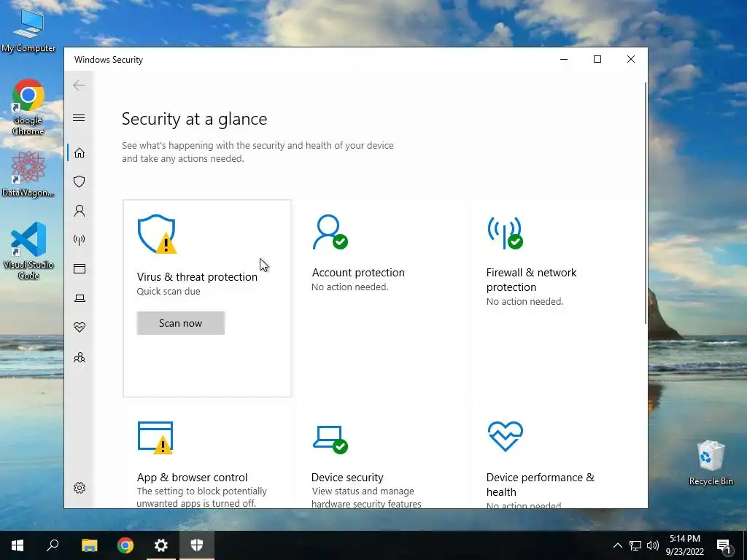
Task: Open taskbar clock showing 5:14 PM
Action: pos(684,545)
